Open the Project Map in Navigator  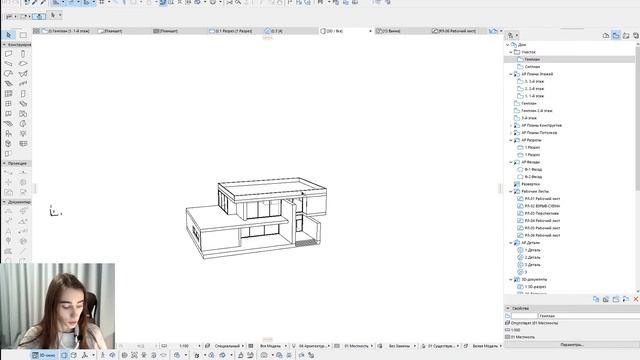click(606, 36)
